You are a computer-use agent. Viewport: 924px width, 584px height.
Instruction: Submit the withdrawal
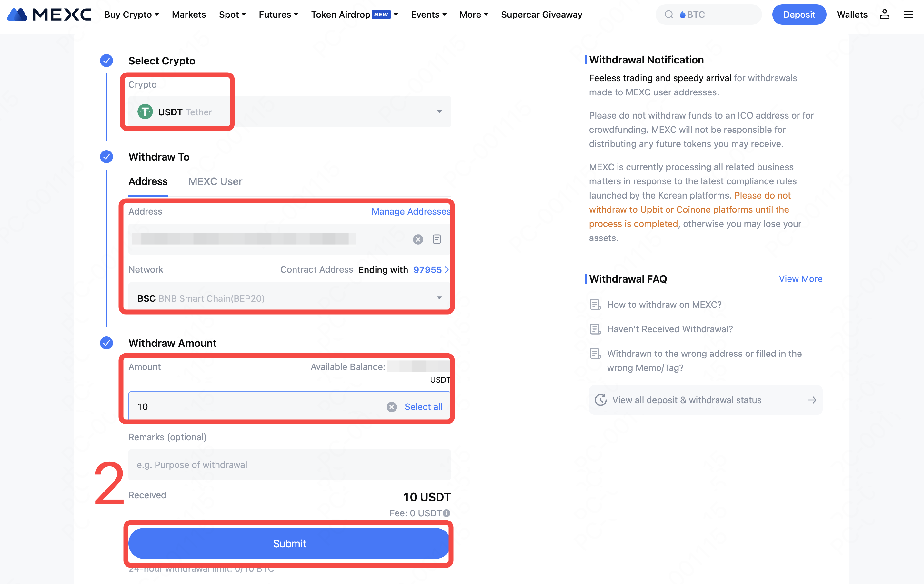(x=289, y=543)
